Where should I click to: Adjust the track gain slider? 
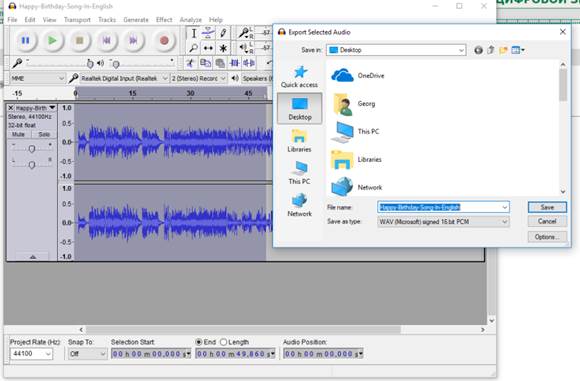click(32, 148)
